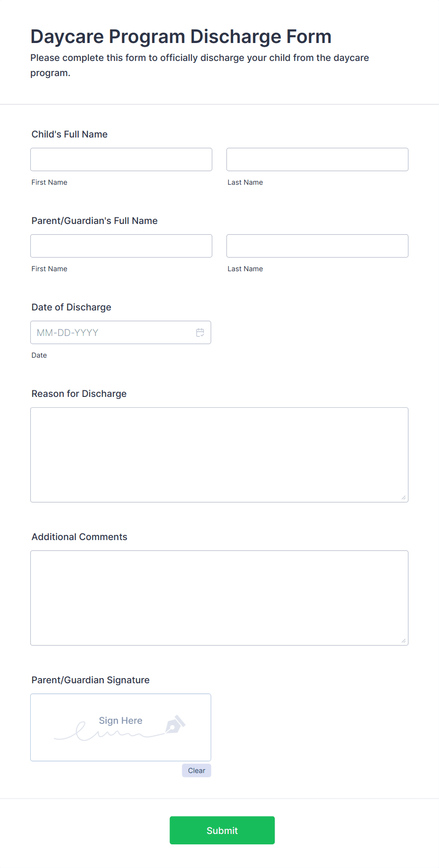
Task: Click the pen icon in the signature area
Action: pyautogui.click(x=175, y=724)
